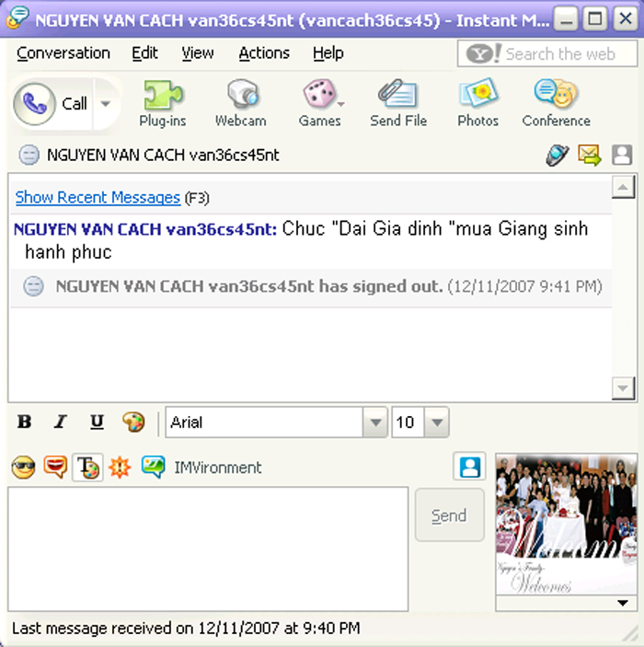This screenshot has width=644, height=647.
Task: Expand the display picture options arrow
Action: pos(623,603)
